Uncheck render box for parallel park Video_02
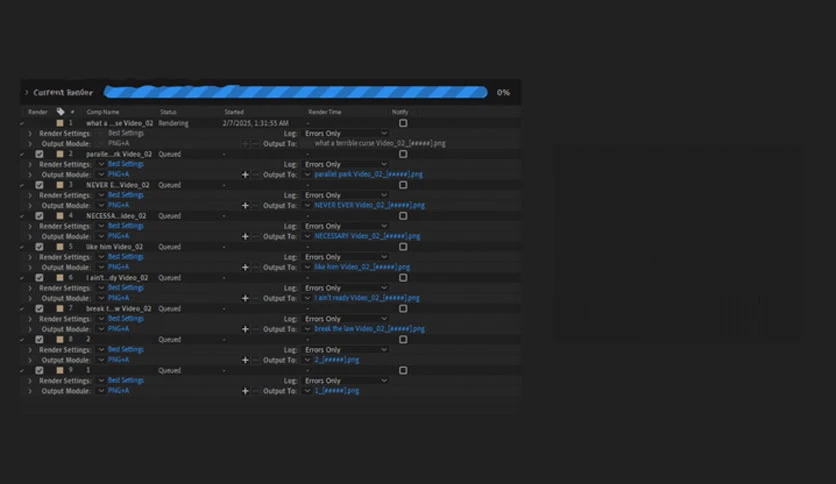The width and height of the screenshot is (836, 484). (39, 154)
